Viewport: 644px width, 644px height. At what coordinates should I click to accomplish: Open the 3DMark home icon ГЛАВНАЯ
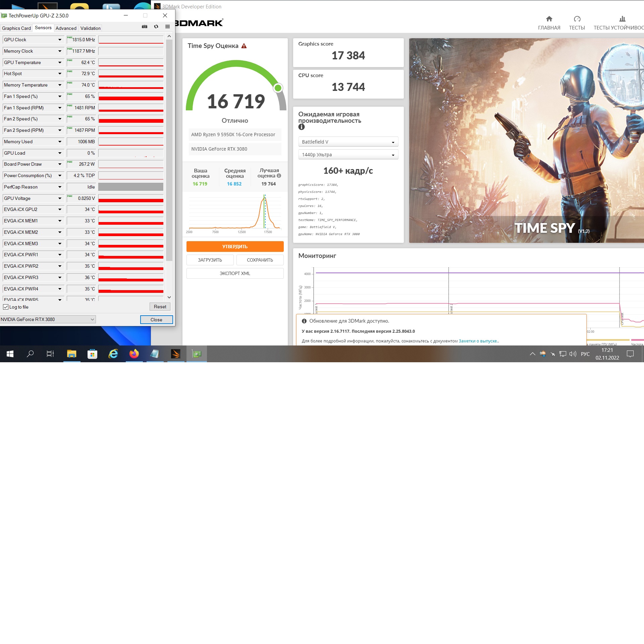click(549, 19)
